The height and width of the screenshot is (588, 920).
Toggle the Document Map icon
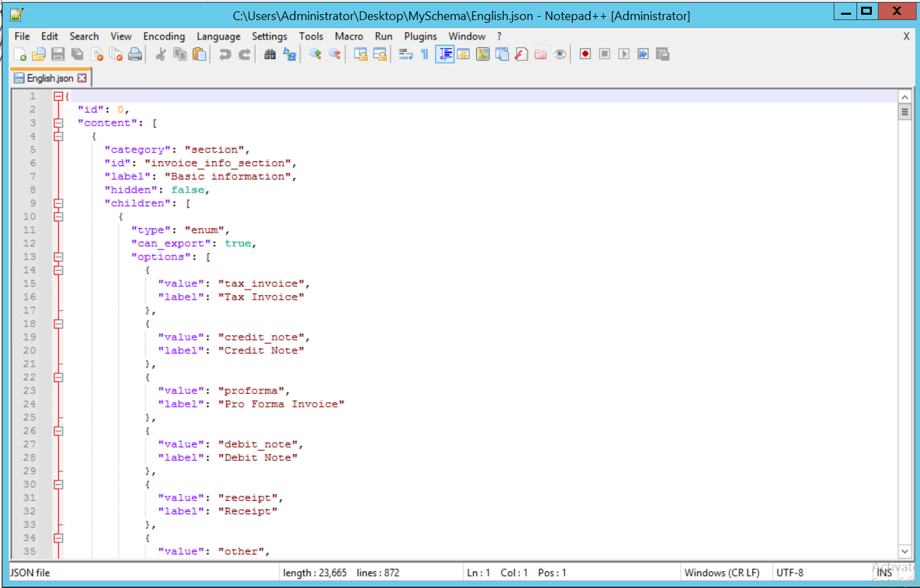point(482,54)
